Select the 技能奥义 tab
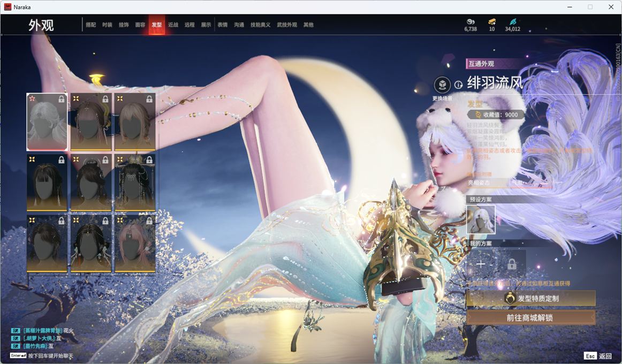This screenshot has height=364, width=622. [x=261, y=25]
